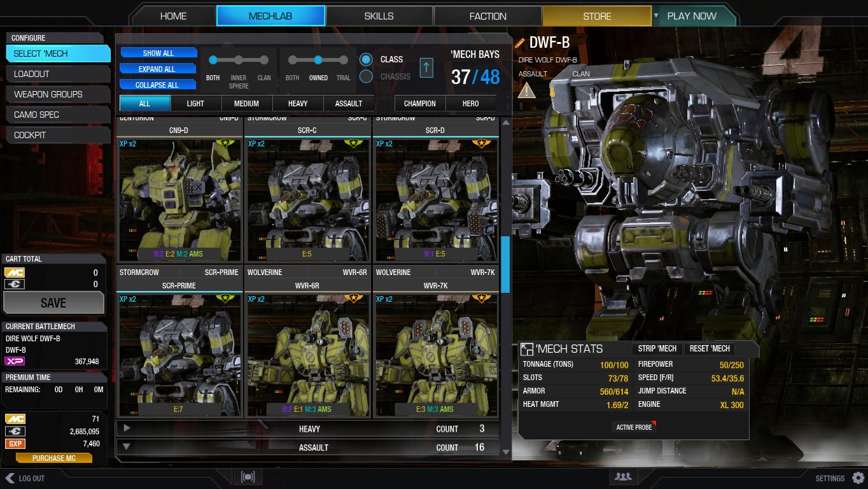Click the 'Mech Stats panel icon
This screenshot has height=489, width=868.
tap(526, 349)
